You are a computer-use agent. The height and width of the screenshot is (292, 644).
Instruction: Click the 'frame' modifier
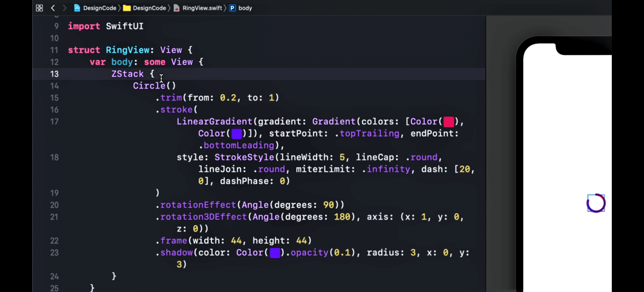click(174, 241)
